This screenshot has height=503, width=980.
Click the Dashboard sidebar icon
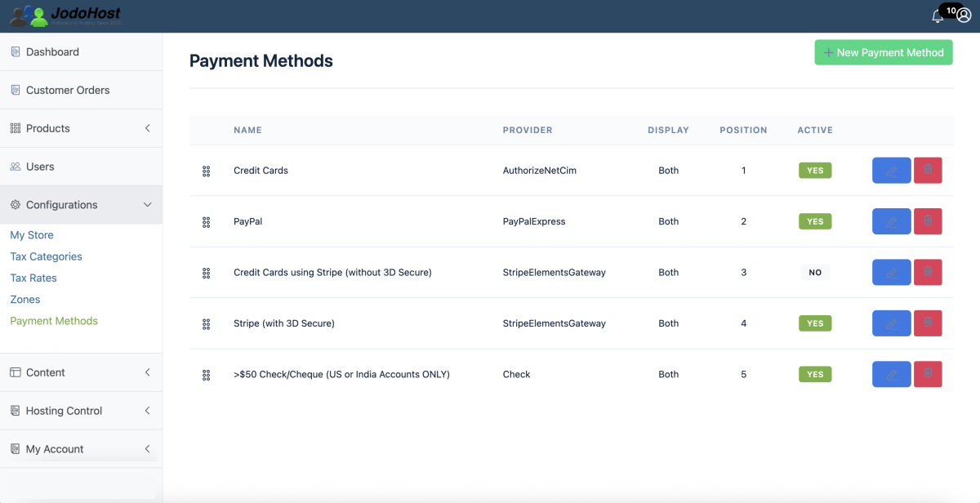pyautogui.click(x=15, y=51)
